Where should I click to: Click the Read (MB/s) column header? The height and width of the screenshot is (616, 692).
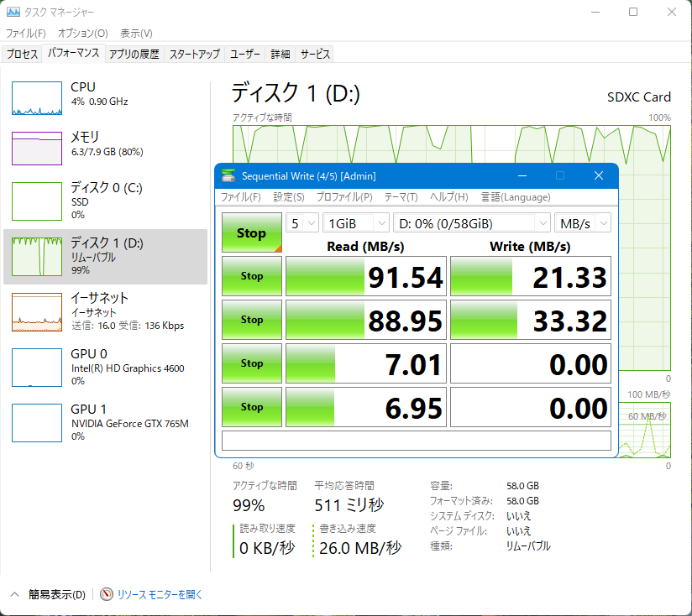tap(365, 247)
